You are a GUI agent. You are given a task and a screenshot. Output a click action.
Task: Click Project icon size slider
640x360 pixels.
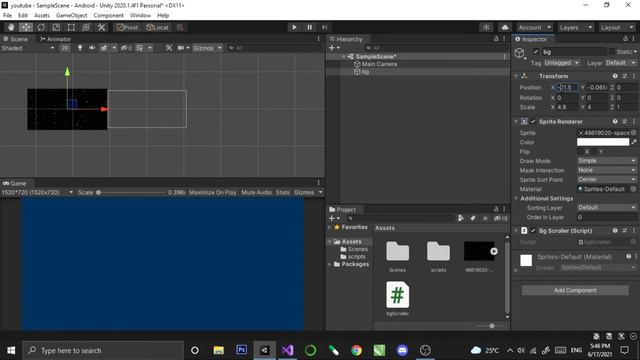[491, 326]
